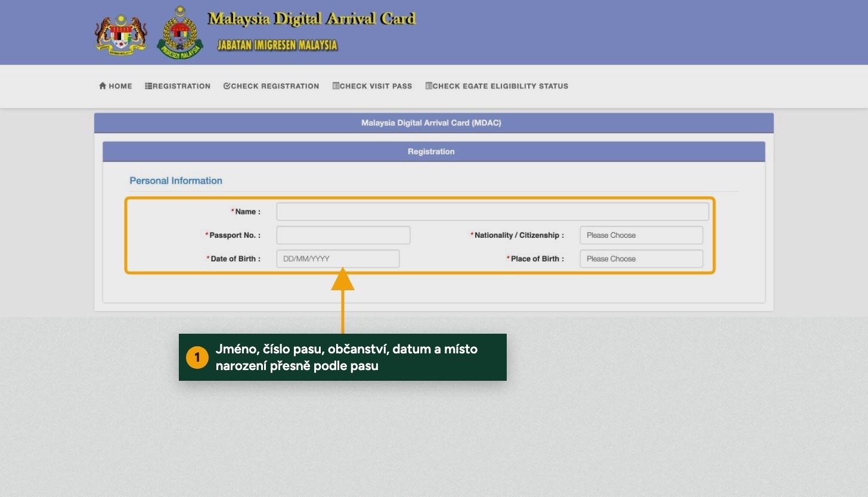
Task: Select CHECK EGATE ELIGIBILITY STATUS menu item
Action: point(497,86)
